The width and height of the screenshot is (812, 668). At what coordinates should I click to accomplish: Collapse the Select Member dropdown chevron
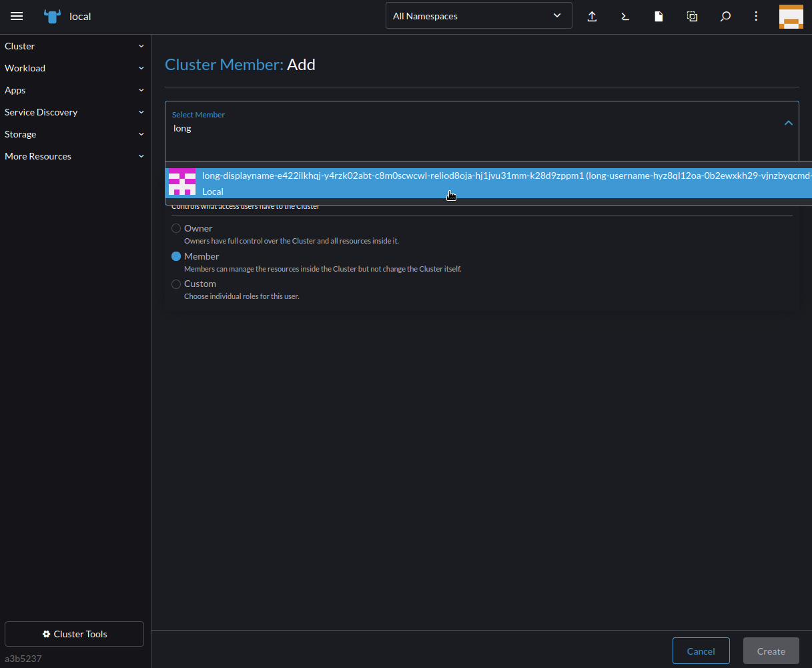click(788, 123)
